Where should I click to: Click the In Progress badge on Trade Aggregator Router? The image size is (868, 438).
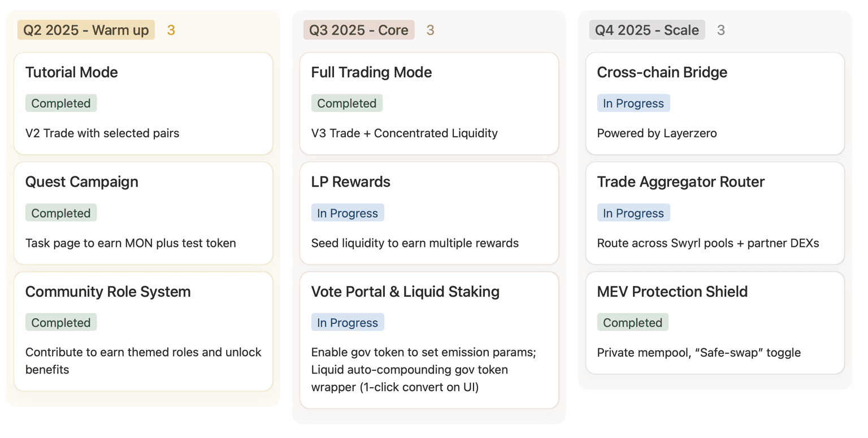[633, 213]
